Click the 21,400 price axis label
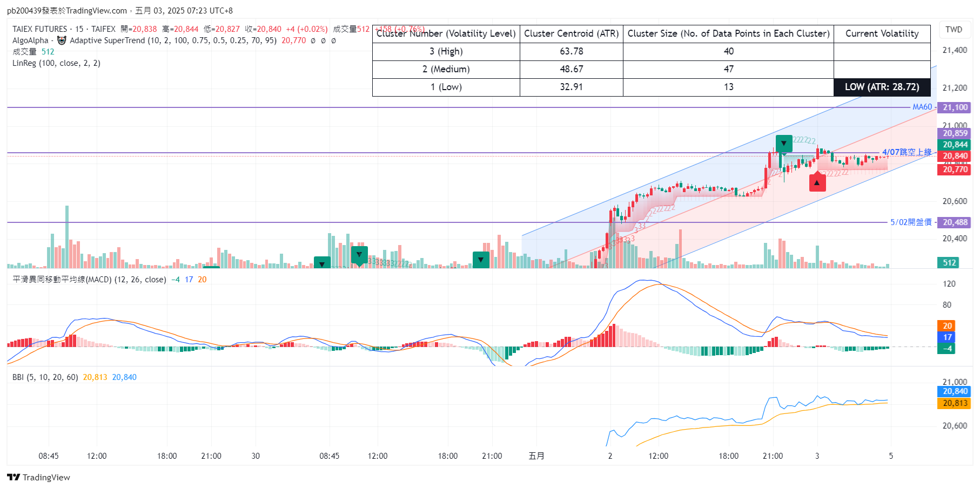980x489 pixels. click(x=955, y=50)
